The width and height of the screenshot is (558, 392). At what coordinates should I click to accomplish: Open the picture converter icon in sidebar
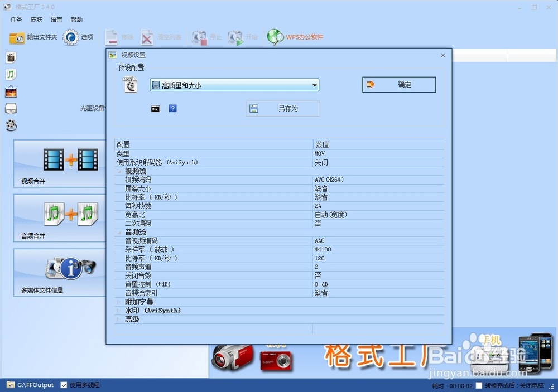(x=11, y=92)
